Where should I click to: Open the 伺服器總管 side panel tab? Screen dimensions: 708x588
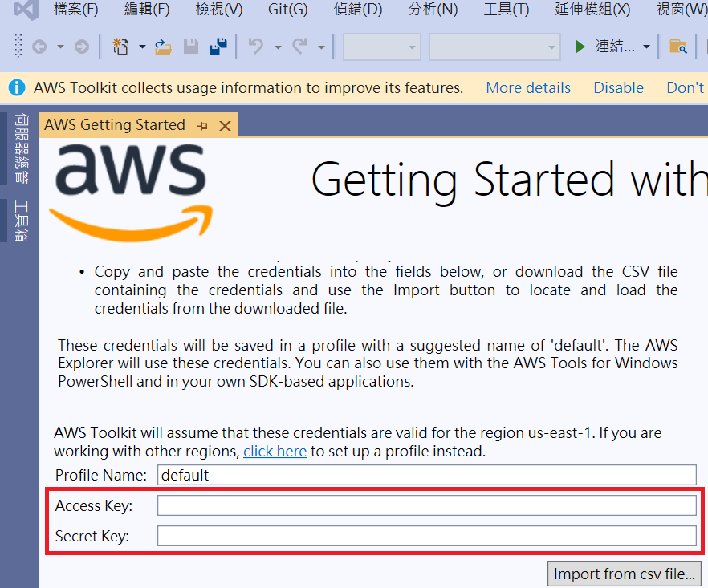21,148
